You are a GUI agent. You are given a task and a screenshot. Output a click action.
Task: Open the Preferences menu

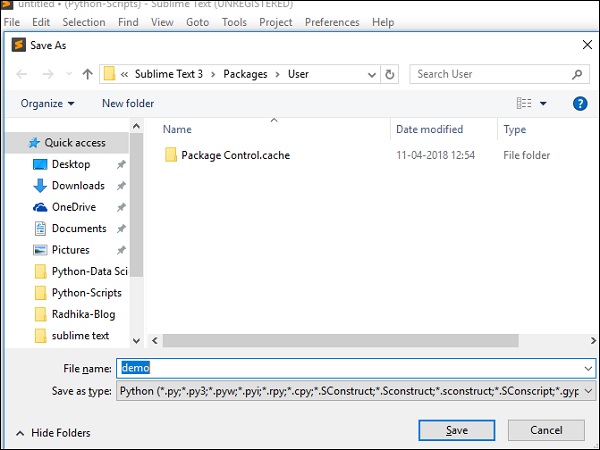point(332,22)
